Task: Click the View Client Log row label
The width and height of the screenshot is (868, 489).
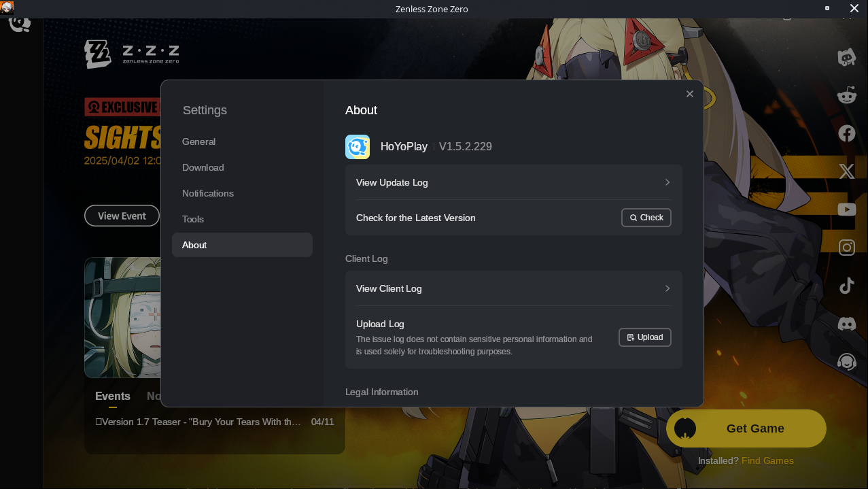Action: (389, 288)
